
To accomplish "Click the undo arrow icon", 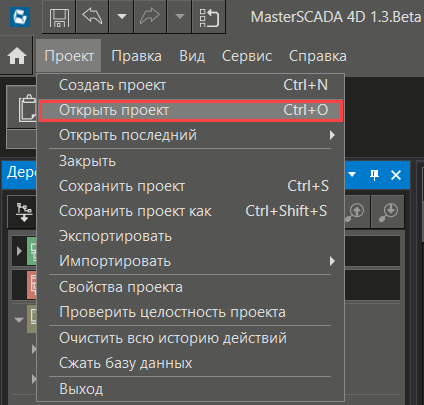I will point(92,16).
